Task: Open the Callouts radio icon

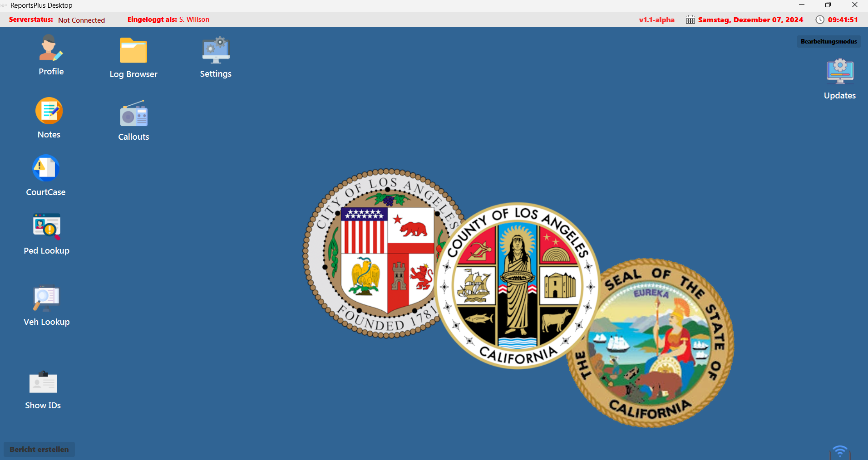Action: pos(133,114)
